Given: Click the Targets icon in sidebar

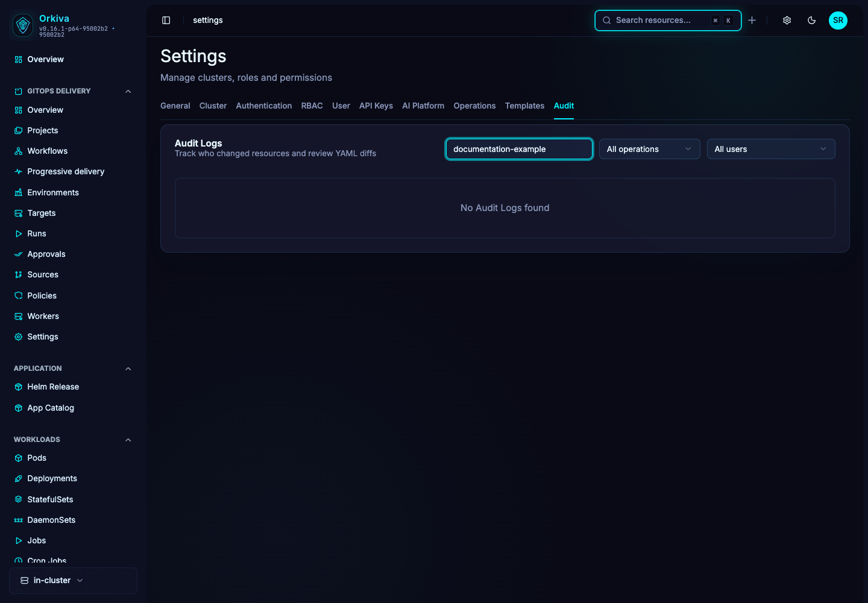Looking at the screenshot, I should tap(19, 213).
